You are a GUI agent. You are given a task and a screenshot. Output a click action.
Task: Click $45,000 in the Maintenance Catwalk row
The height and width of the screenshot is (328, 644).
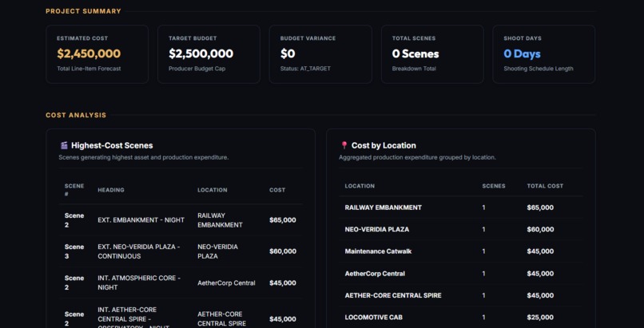tap(540, 251)
